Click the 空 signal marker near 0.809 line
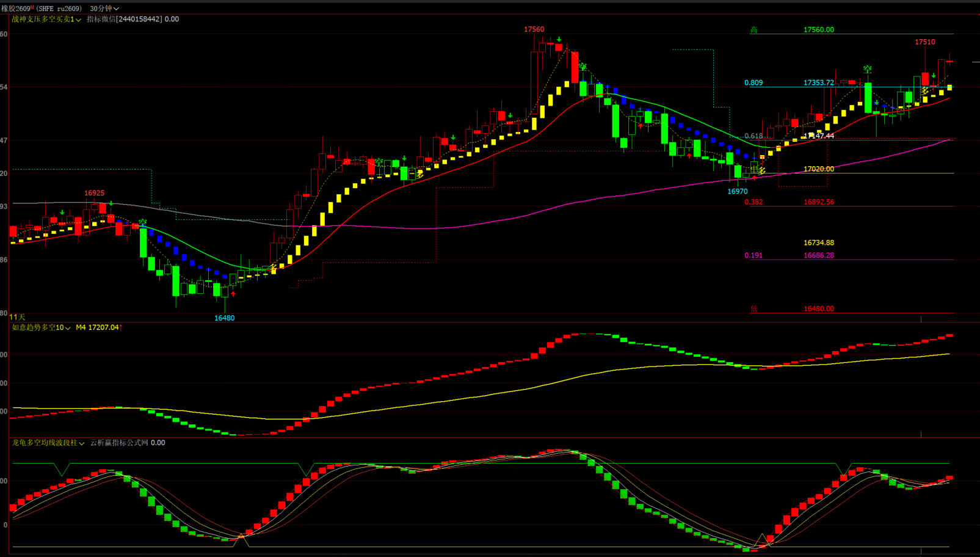The width and height of the screenshot is (980, 557). [867, 70]
